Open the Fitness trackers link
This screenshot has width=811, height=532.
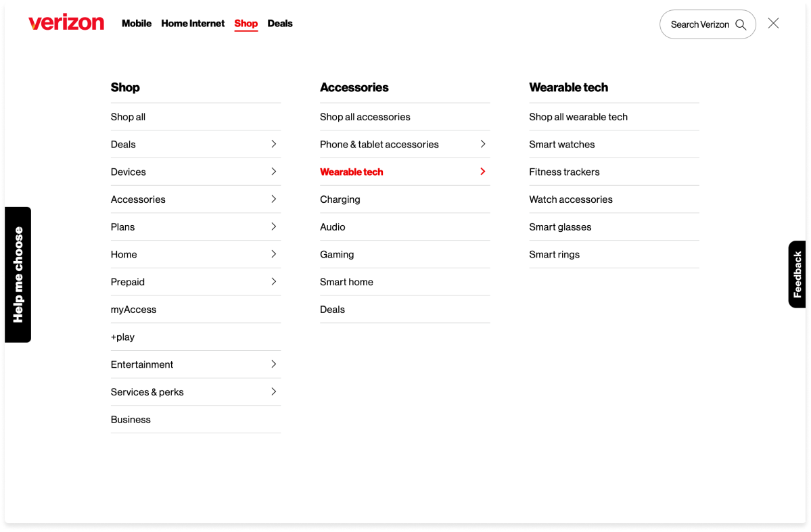coord(564,172)
